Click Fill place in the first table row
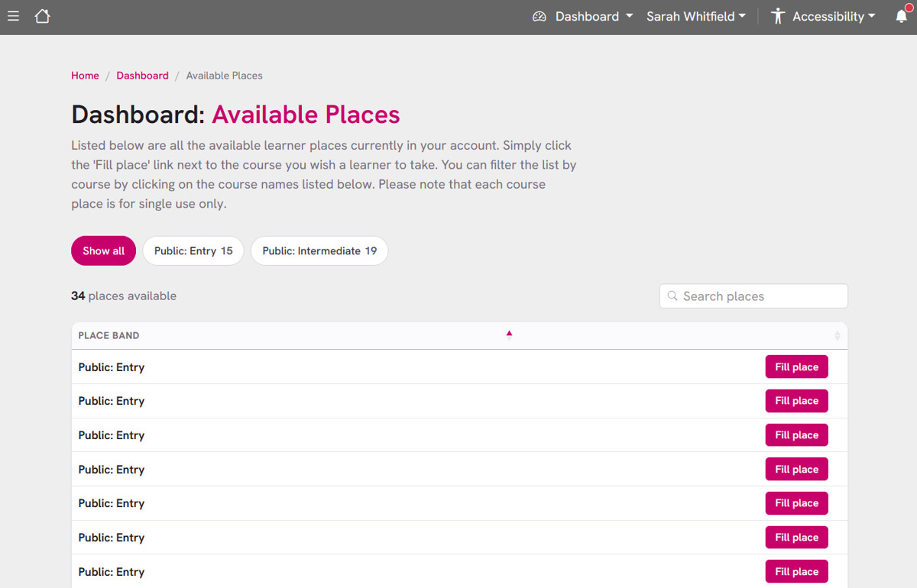 tap(796, 367)
